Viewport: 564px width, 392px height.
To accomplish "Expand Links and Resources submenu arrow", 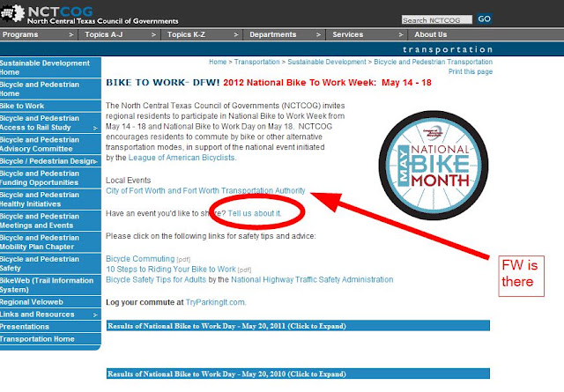I will click(x=95, y=315).
